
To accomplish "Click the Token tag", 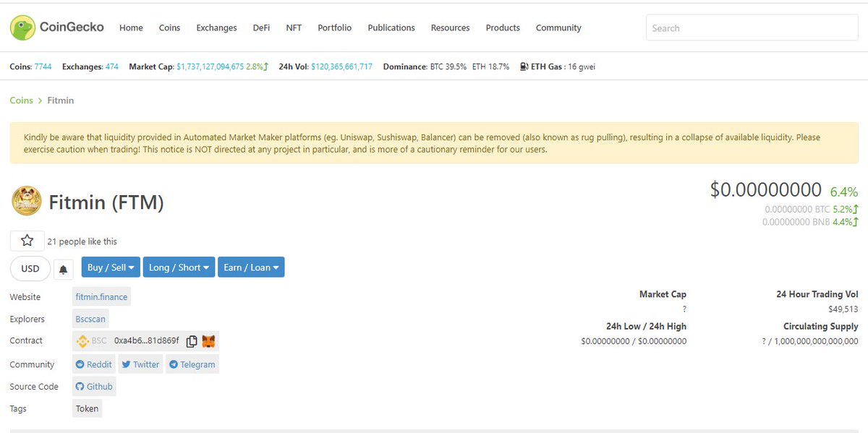I will click(x=87, y=408).
